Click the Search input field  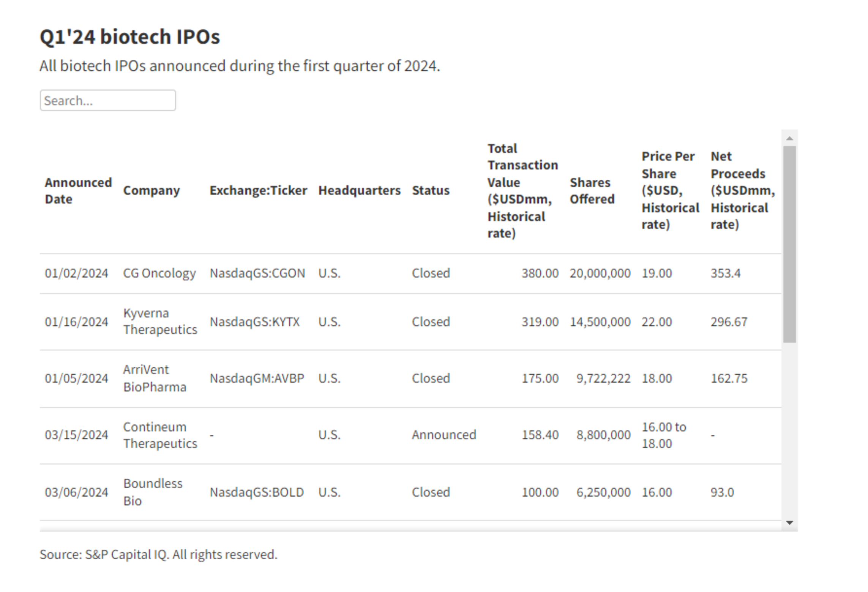point(107,101)
